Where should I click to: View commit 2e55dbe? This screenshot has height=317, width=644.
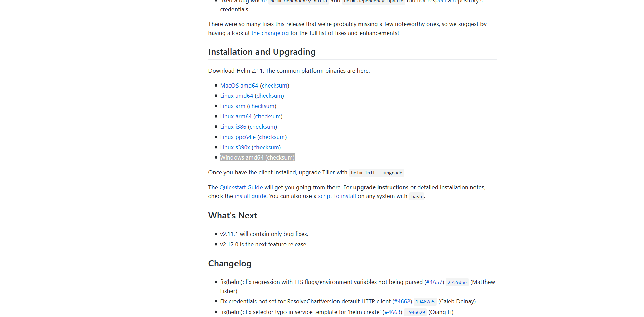point(457,282)
